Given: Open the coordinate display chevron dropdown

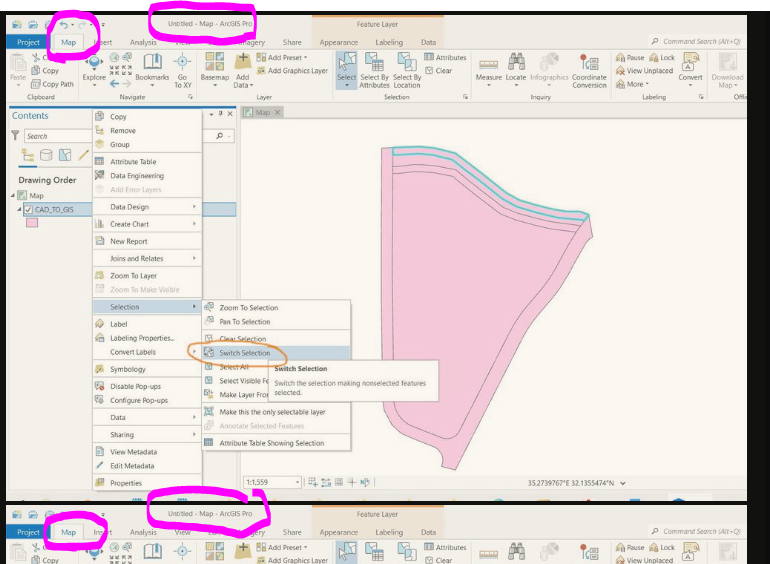Looking at the screenshot, I should coord(623,483).
